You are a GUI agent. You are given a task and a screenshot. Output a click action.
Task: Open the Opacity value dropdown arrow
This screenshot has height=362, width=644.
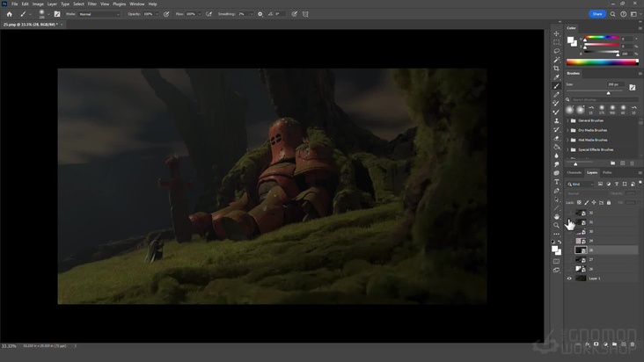(x=157, y=14)
